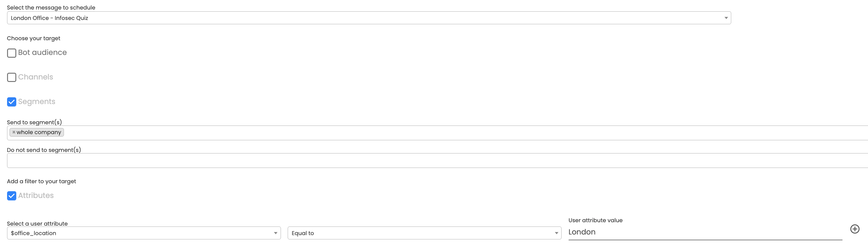Enable the Channels checkbox

coord(11,77)
